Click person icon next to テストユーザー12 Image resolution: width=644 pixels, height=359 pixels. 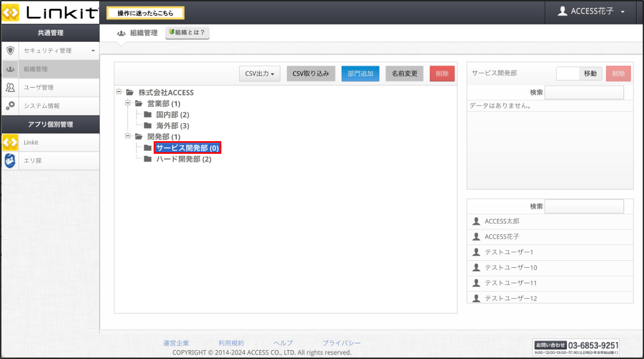[x=476, y=298]
